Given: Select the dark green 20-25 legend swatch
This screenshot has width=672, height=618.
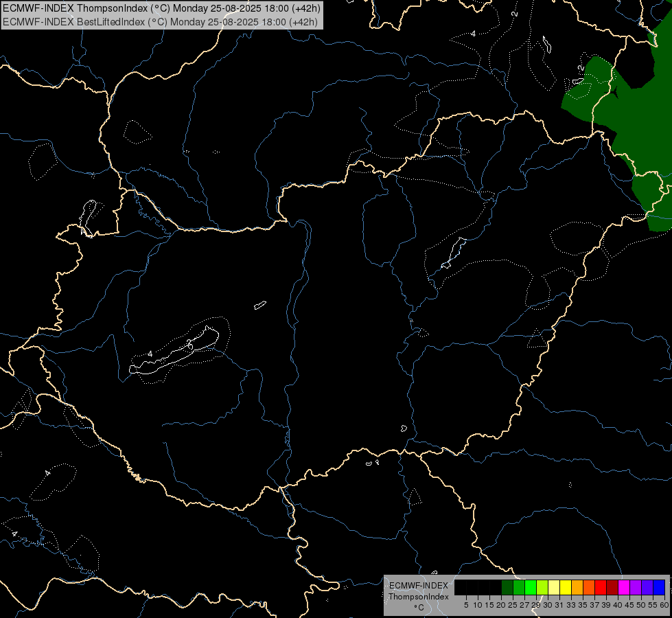Looking at the screenshot, I should (507, 587).
